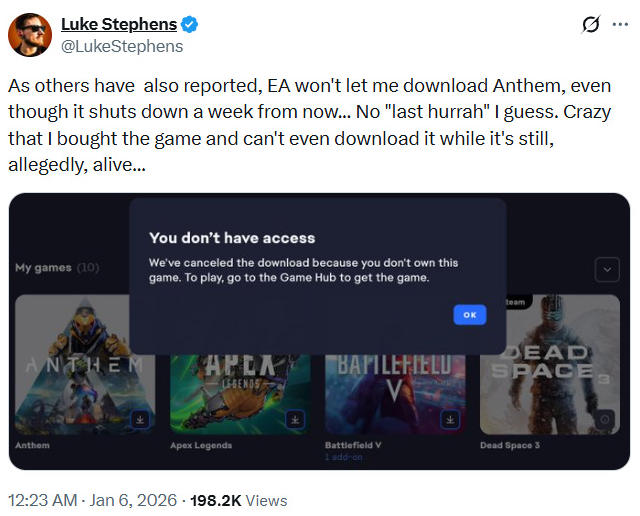The image size is (640, 516).
Task: Click the Anthem download icon
Action: (140, 420)
